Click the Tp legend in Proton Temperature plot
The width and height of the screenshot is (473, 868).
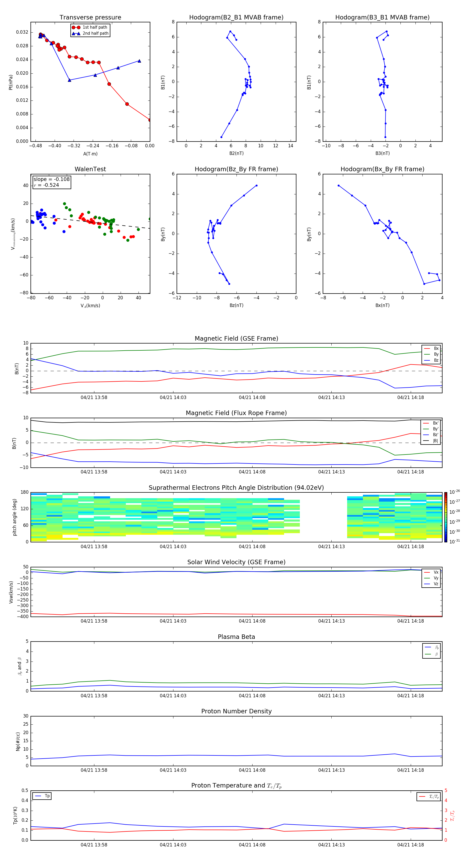click(x=42, y=796)
